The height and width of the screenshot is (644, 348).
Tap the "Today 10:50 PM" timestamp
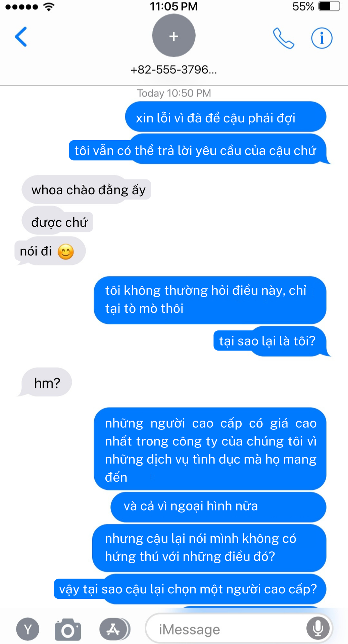click(174, 93)
